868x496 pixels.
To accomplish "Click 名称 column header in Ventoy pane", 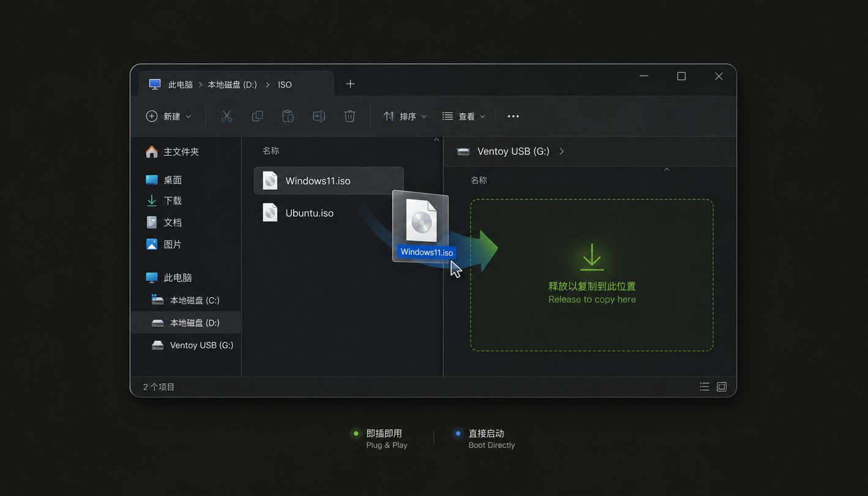I will 479,181.
